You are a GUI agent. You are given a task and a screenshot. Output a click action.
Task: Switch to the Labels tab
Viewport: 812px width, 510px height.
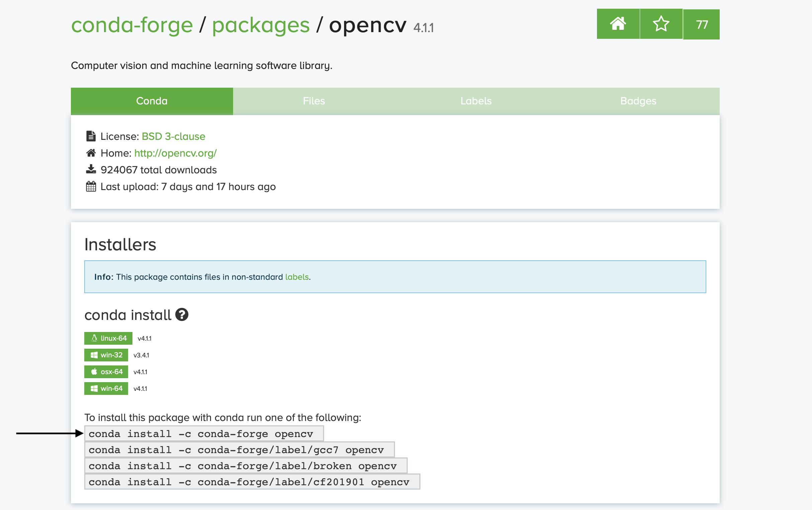coord(476,101)
